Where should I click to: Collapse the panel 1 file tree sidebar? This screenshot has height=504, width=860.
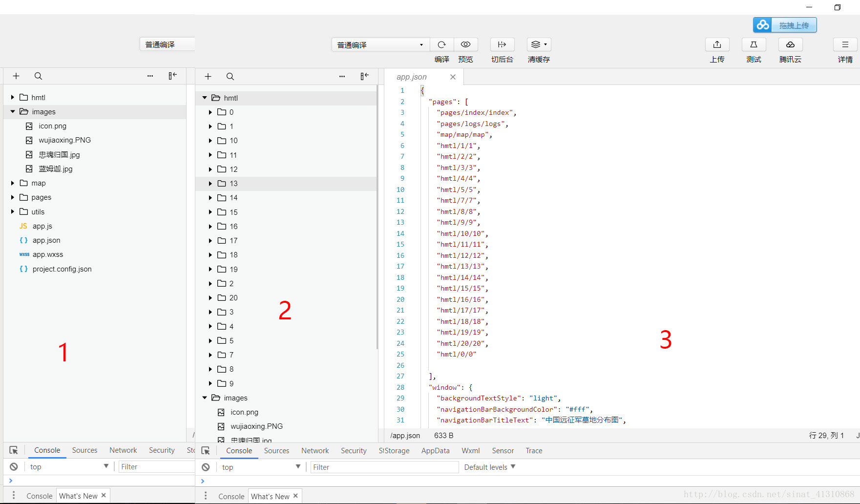click(172, 76)
